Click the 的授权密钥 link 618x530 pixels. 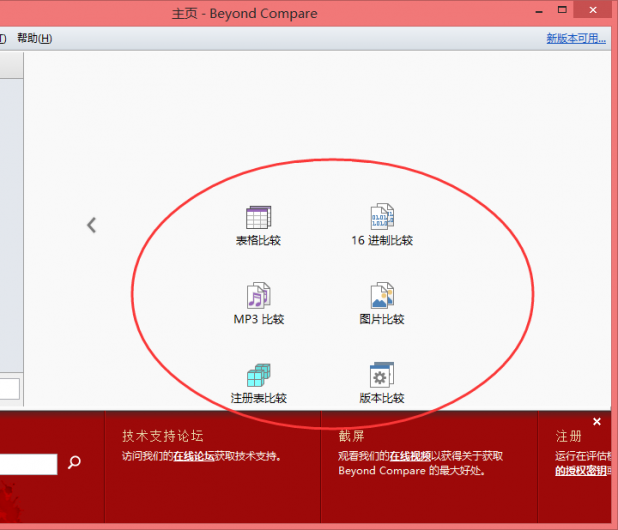pyautogui.click(x=581, y=470)
